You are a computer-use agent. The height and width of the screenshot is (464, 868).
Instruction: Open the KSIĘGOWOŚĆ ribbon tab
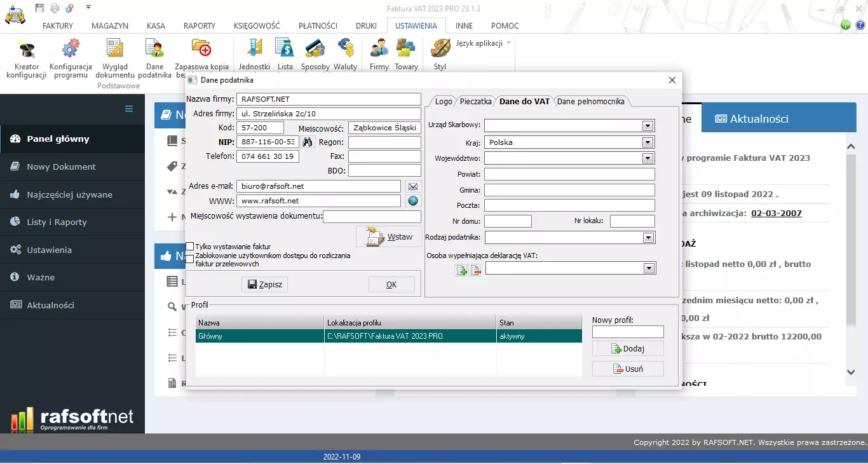tap(257, 26)
